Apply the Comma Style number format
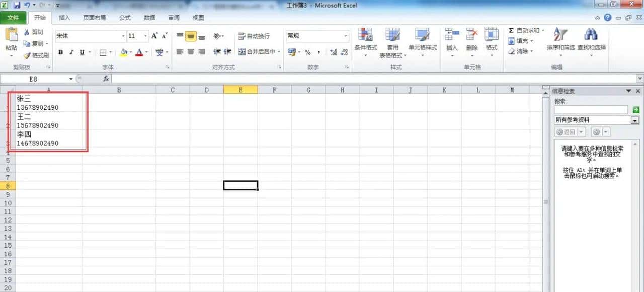 318,52
